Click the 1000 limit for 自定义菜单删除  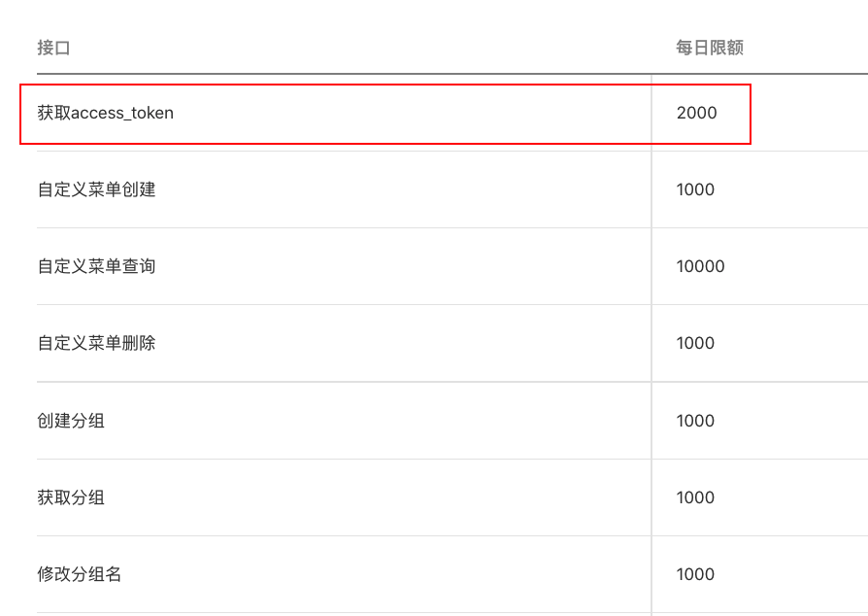click(695, 343)
